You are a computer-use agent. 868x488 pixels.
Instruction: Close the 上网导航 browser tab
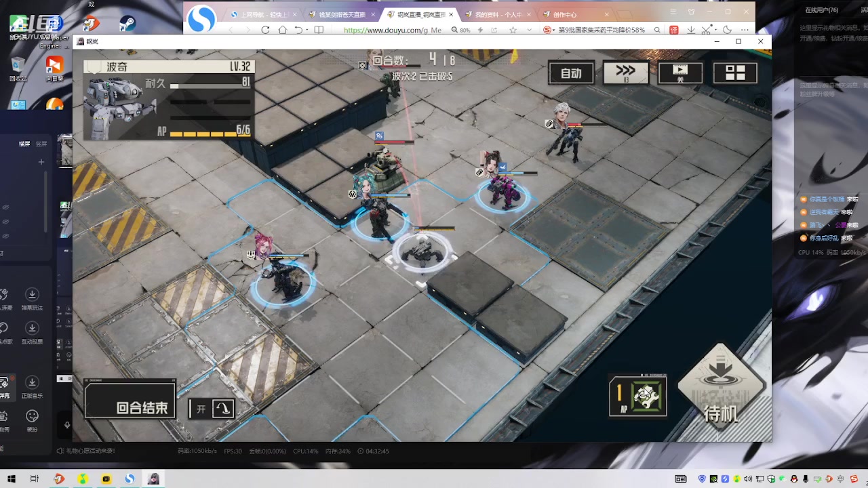295,14
